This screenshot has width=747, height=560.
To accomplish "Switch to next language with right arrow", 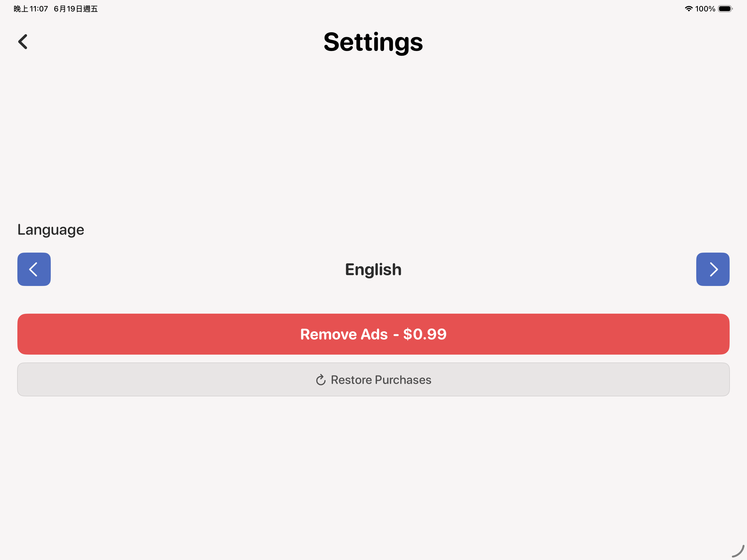I will (713, 269).
